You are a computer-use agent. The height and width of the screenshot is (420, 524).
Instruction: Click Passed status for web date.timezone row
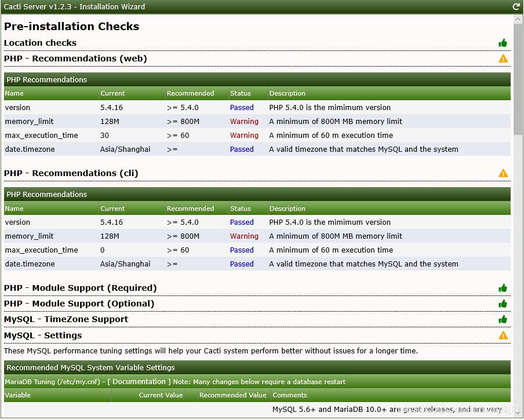[242, 149]
